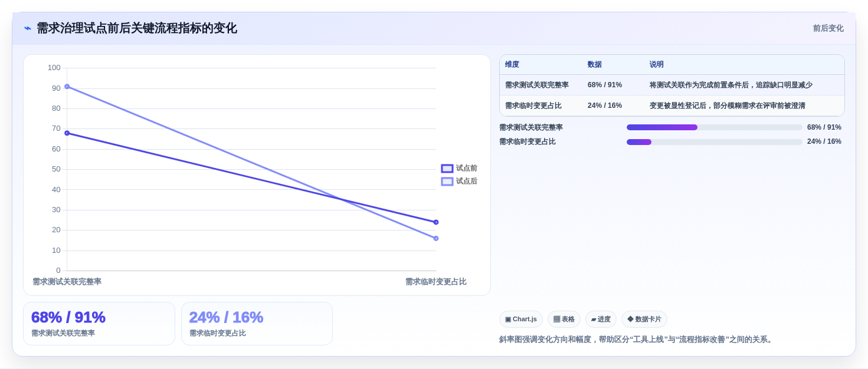Select the 进度 tag
This screenshot has height=369, width=868.
pos(601,319)
